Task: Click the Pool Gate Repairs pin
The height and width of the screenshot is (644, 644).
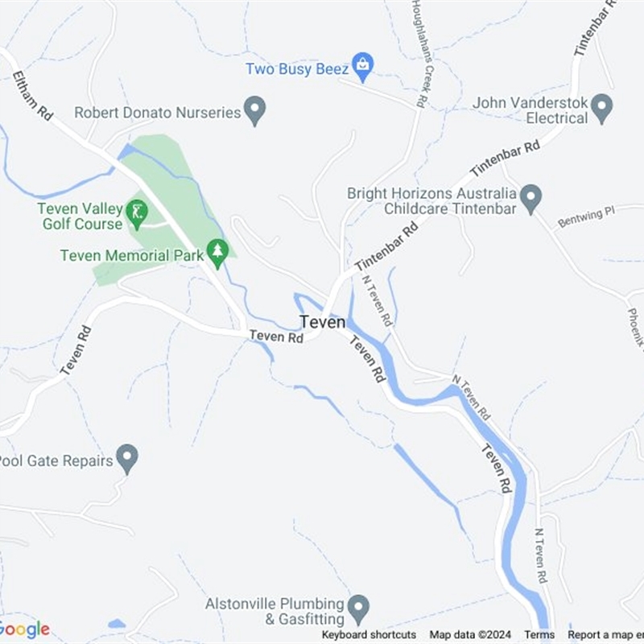Action: [x=127, y=459]
